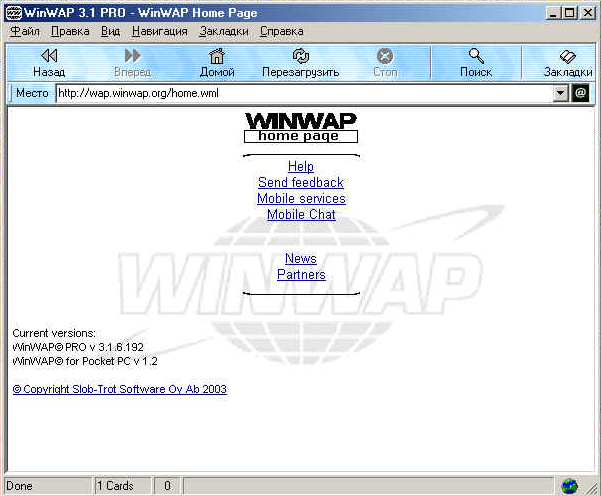This screenshot has width=601, height=496.
Task: Open the Mobile services link
Action: 301,199
